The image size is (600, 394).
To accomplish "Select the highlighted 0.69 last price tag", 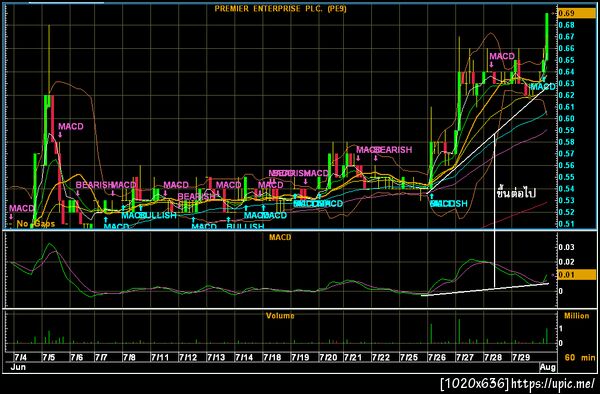I will pos(577,13).
